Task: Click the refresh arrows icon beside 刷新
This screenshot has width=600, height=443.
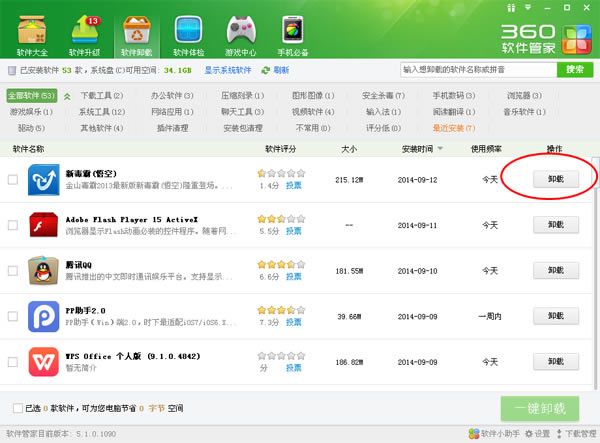Action: click(x=265, y=70)
